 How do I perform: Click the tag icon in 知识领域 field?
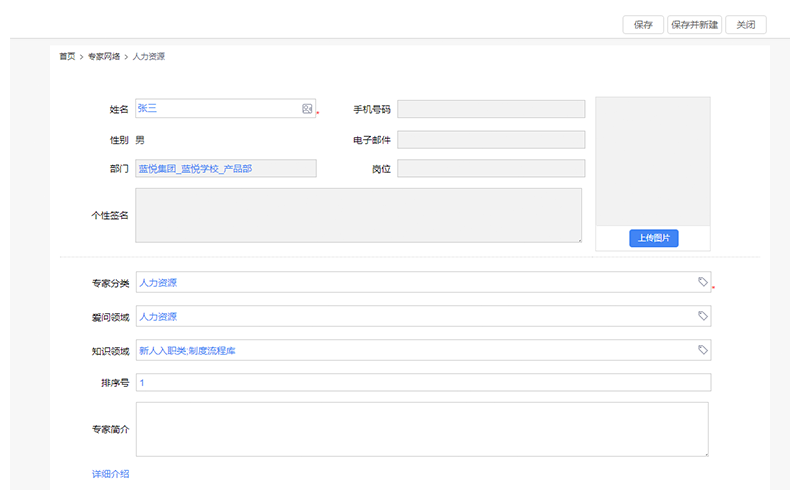tap(703, 350)
